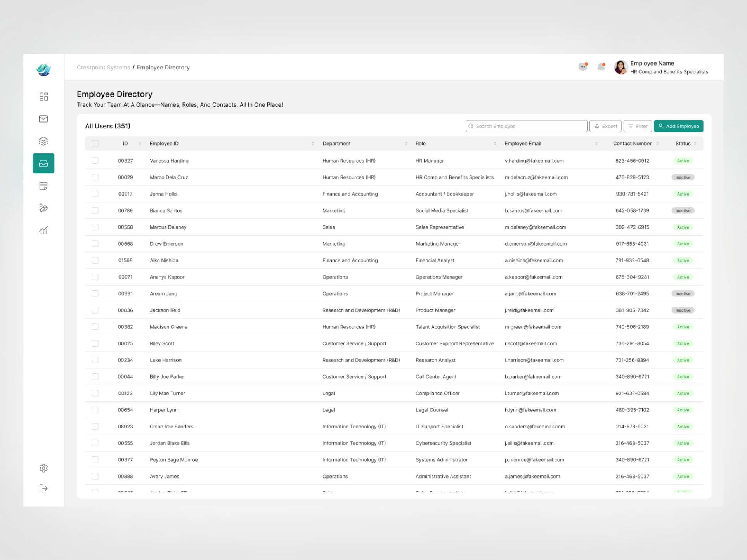Click the Export button
Screen dimensions: 747x560
click(x=605, y=126)
